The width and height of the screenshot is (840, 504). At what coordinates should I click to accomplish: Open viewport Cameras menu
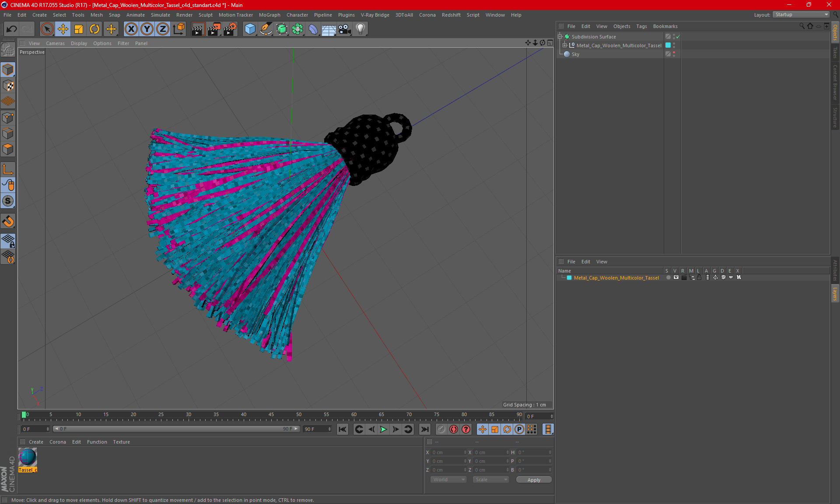coord(55,43)
